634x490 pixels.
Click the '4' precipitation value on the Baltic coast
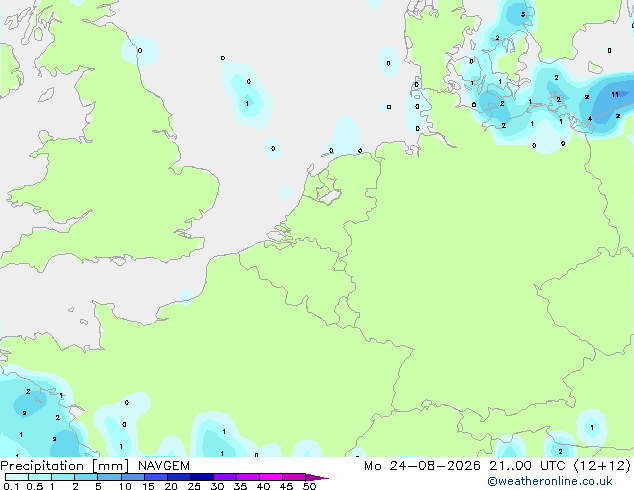tap(590, 119)
